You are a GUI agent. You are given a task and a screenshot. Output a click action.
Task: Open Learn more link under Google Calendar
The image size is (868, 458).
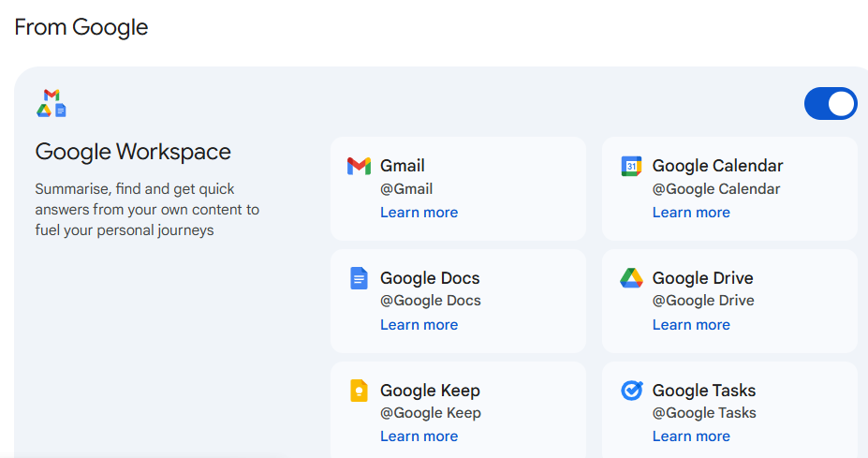coord(691,213)
